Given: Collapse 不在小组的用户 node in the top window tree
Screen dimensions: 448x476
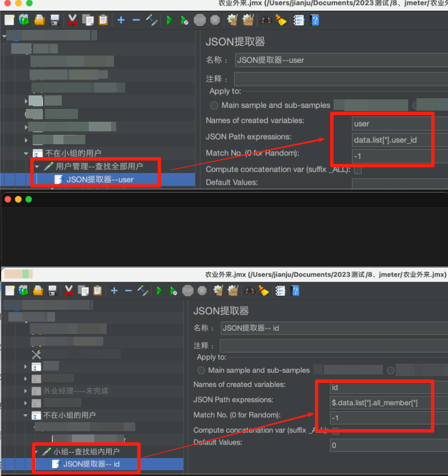Looking at the screenshot, I should point(26,153).
